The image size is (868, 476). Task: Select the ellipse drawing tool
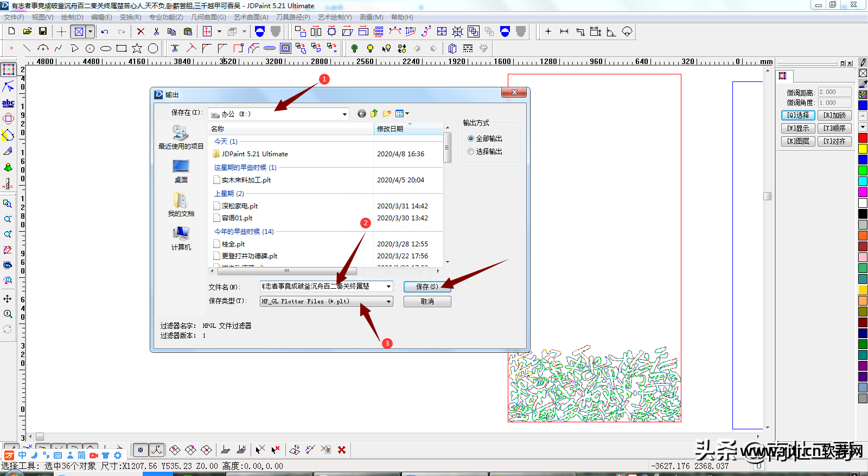[106, 48]
